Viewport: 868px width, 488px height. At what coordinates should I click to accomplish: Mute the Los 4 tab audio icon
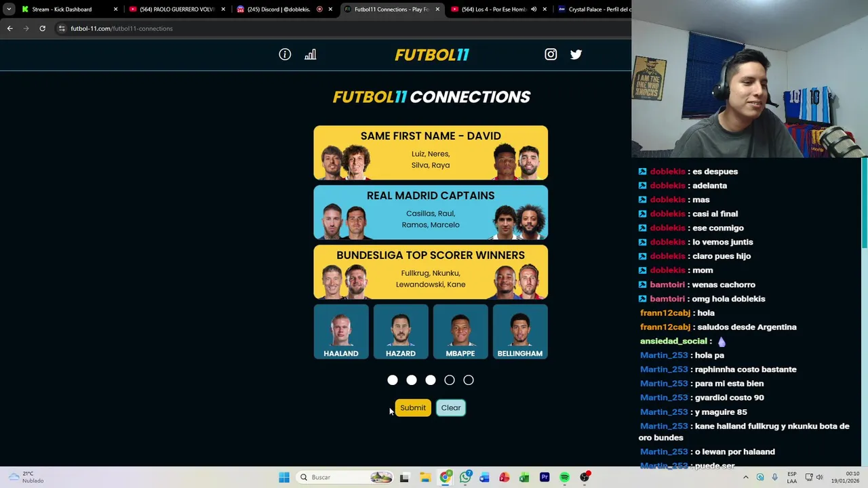[x=534, y=9]
